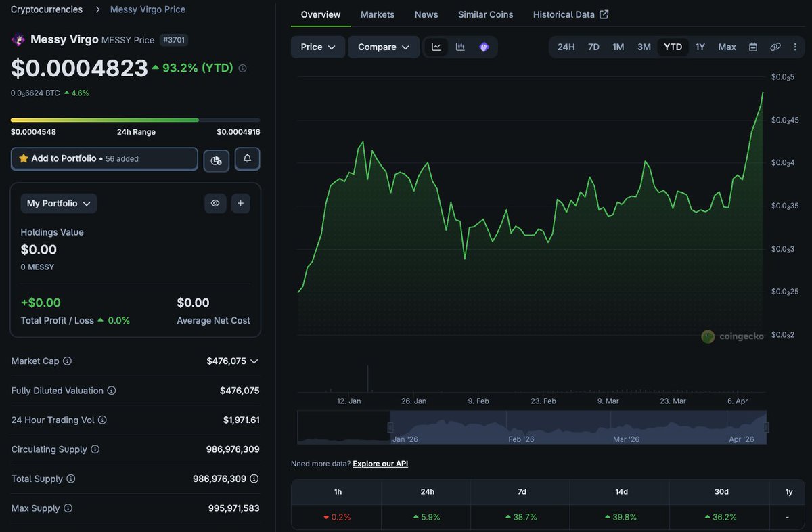Click info icon next to YTD percentage
Screen dimensions: 812x532
(243, 68)
